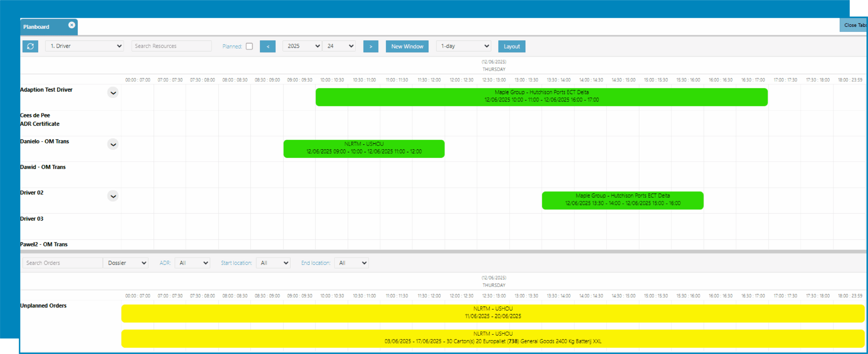
Task: Open the ADR filter dropdown
Action: 192,263
